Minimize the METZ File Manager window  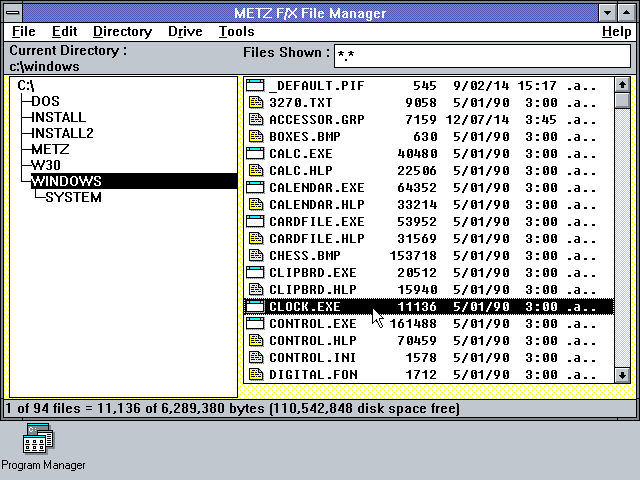coord(607,13)
